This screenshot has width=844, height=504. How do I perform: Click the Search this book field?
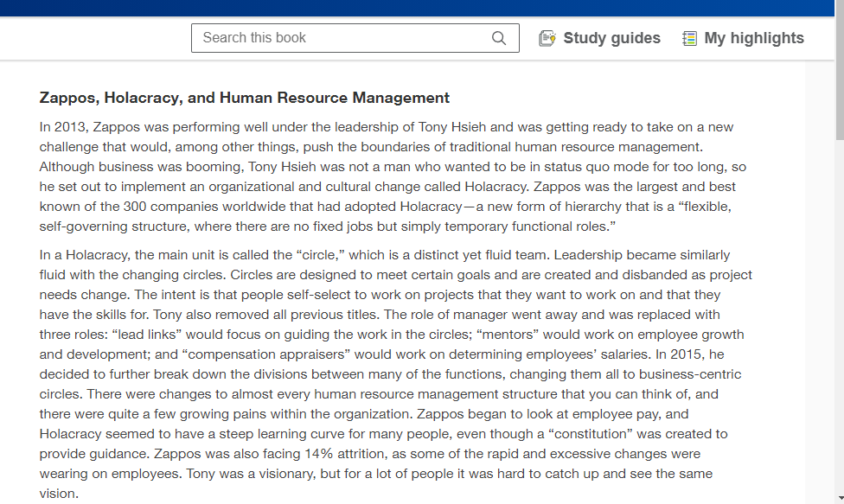[x=355, y=38]
